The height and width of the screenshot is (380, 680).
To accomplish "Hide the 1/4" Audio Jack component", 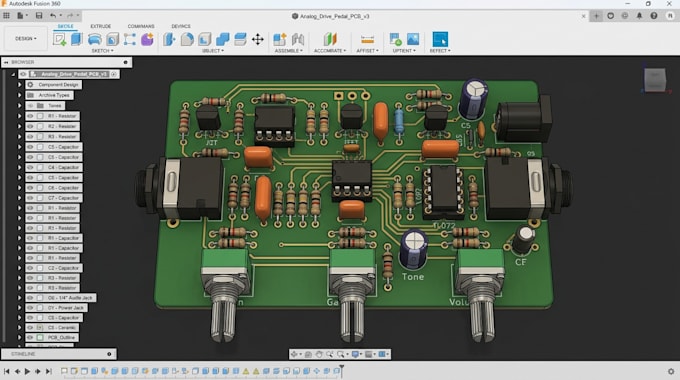I will click(x=30, y=298).
